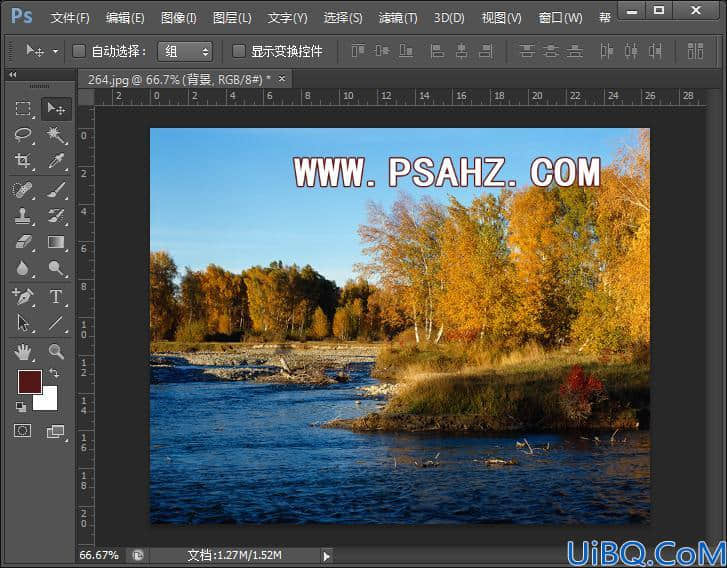Change screen mode button in toolbox
This screenshot has width=727, height=568.
click(x=56, y=431)
